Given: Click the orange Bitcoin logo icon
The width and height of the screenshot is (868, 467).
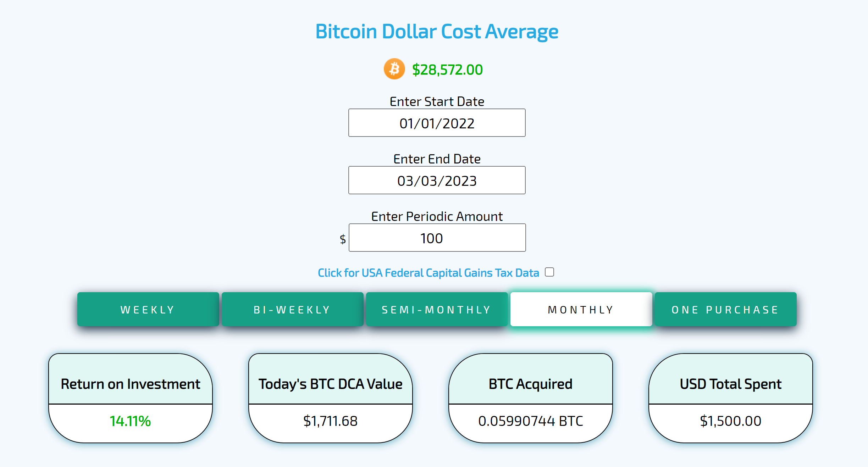Looking at the screenshot, I should 394,69.
